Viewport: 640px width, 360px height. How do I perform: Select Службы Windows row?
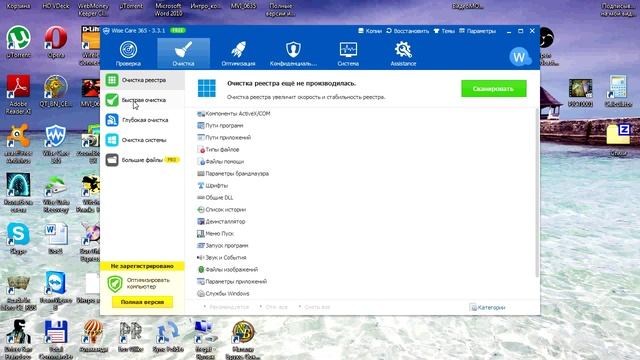point(223,293)
